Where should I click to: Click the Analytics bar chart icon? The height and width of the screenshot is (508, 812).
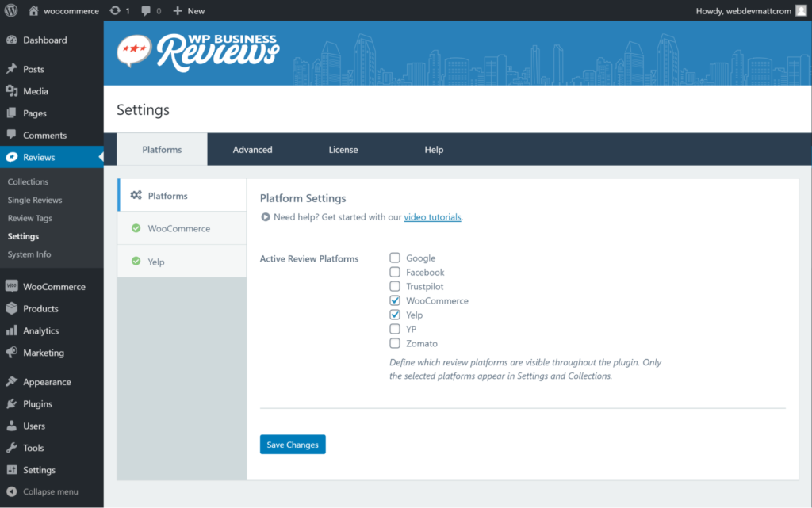[12, 330]
